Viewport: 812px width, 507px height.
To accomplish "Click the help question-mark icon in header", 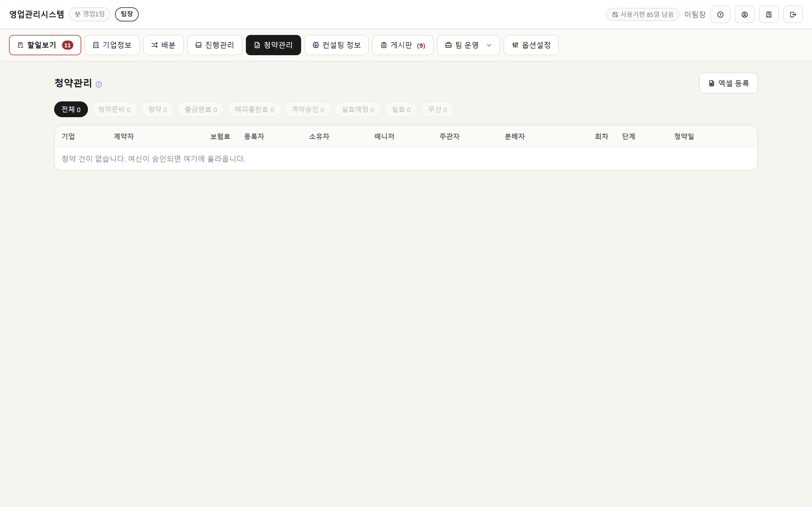I will tap(720, 14).
